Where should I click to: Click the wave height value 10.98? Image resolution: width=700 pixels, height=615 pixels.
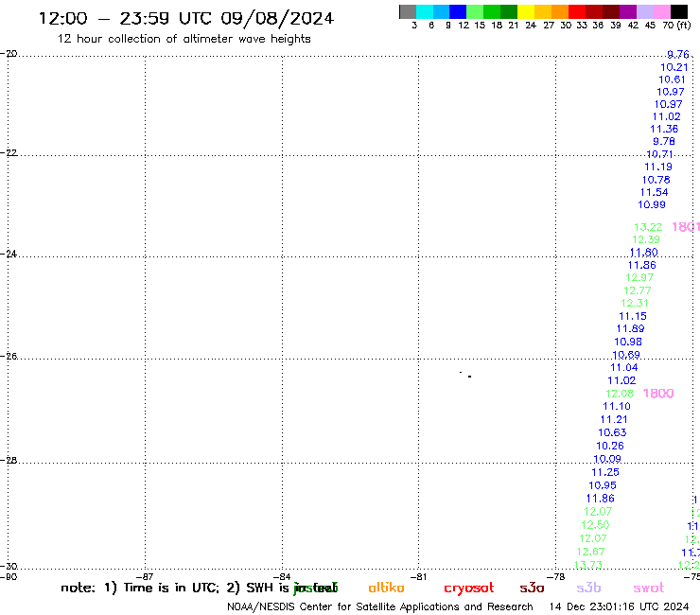pos(628,343)
